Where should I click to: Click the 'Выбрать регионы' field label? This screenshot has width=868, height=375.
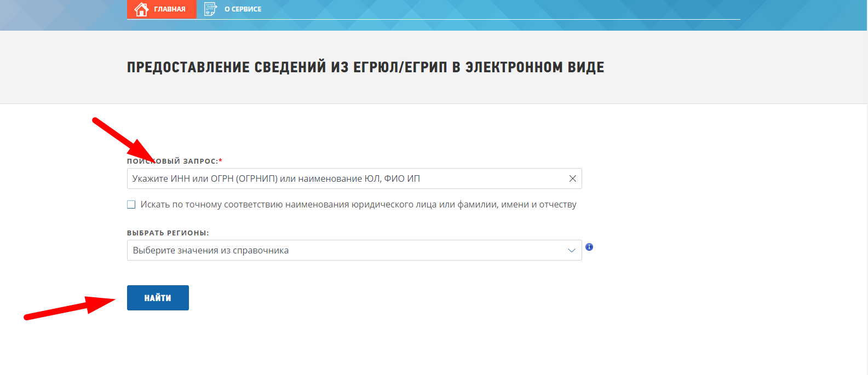coord(168,233)
